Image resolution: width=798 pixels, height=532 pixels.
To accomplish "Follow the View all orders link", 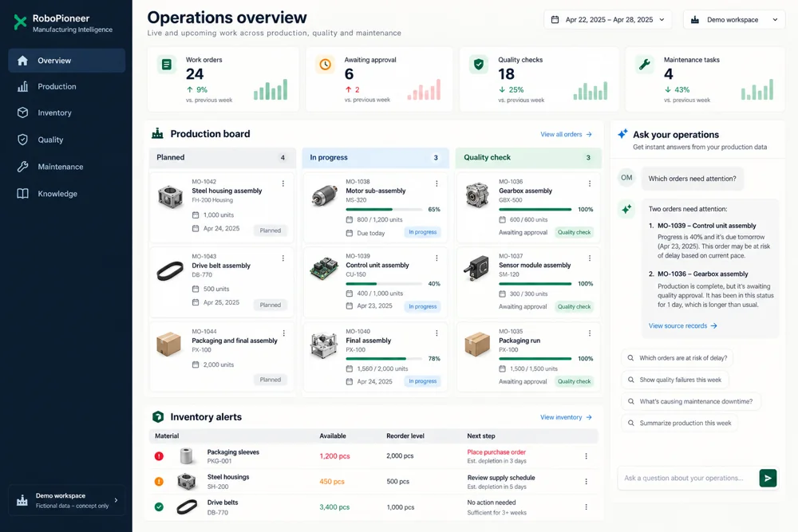I will click(566, 134).
